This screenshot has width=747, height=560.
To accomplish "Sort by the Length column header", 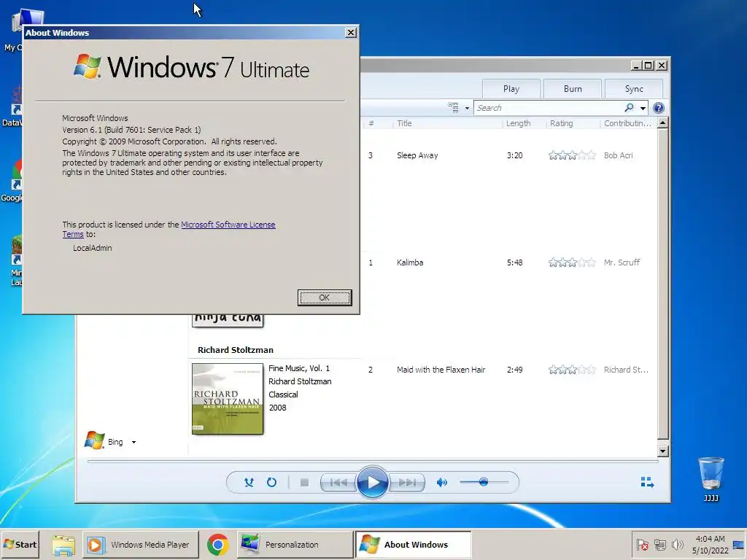I will (x=519, y=123).
